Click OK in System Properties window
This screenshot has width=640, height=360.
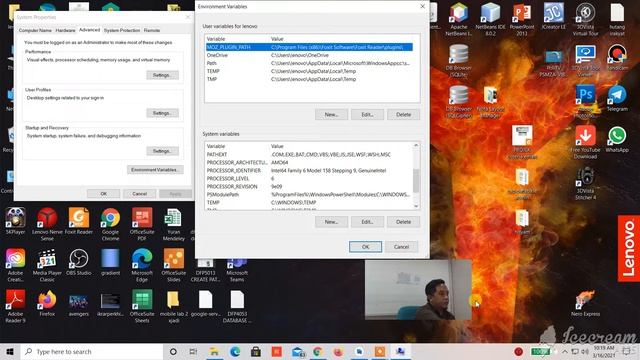104,193
